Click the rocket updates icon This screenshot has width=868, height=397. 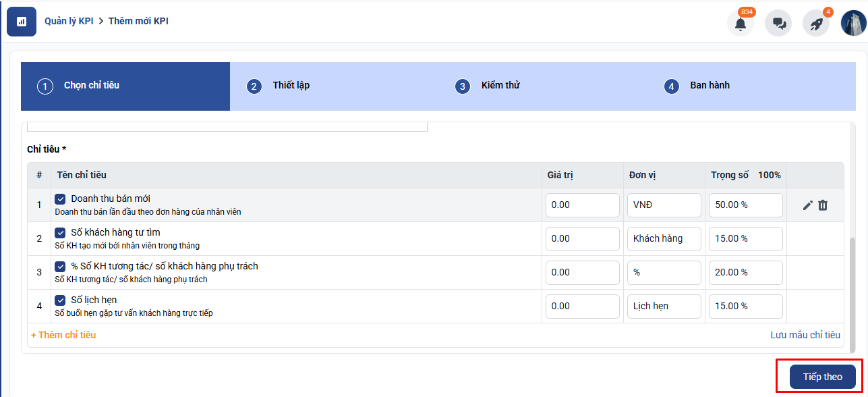pos(816,23)
